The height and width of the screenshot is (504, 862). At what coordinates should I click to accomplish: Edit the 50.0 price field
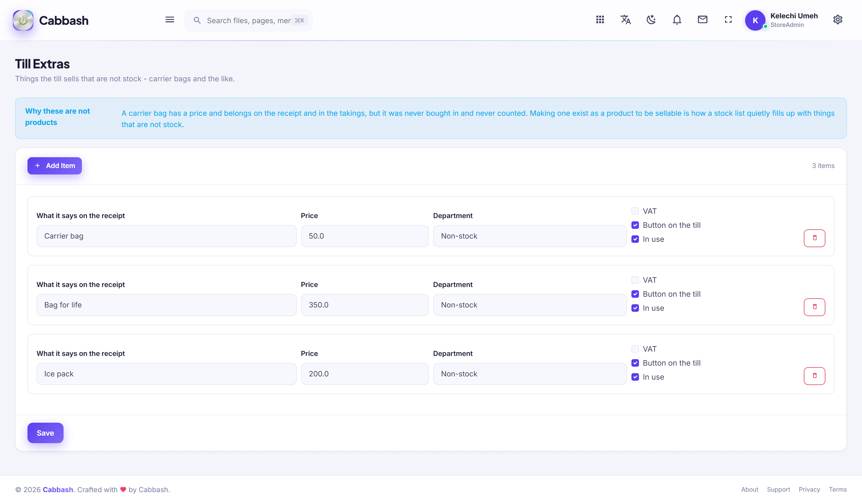click(365, 236)
